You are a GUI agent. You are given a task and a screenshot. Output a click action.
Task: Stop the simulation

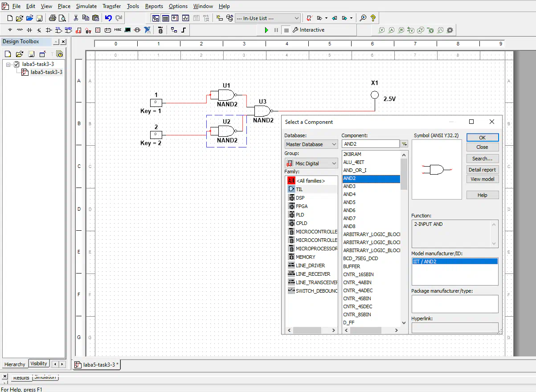[286, 30]
